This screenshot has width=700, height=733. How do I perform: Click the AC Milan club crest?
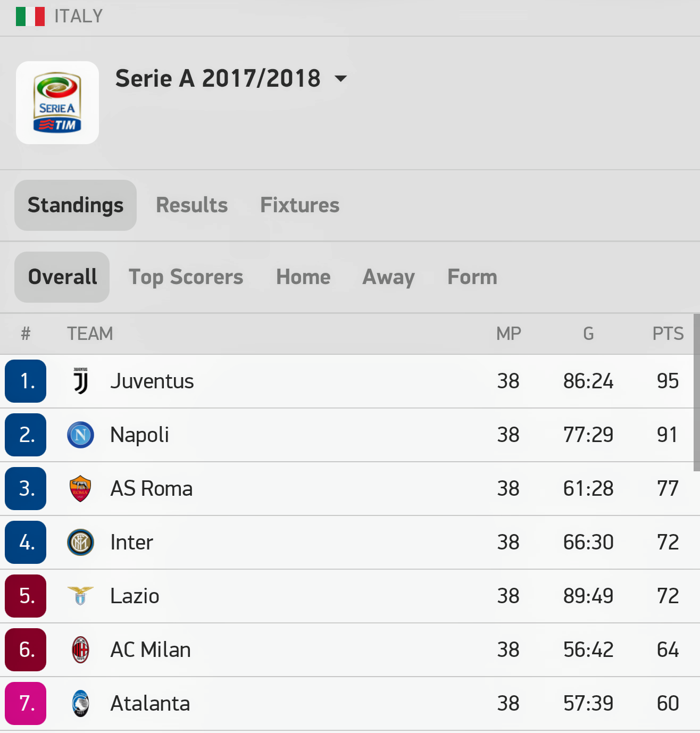tap(81, 649)
